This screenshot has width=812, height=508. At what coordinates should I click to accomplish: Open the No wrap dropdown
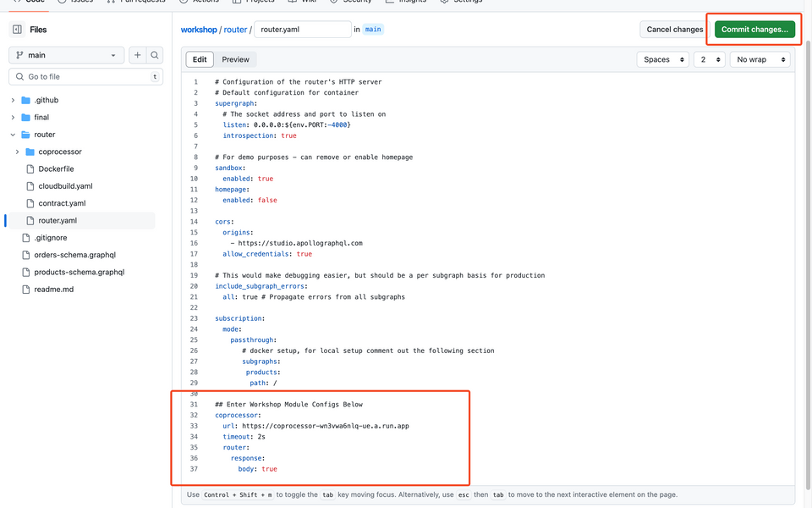pyautogui.click(x=760, y=59)
